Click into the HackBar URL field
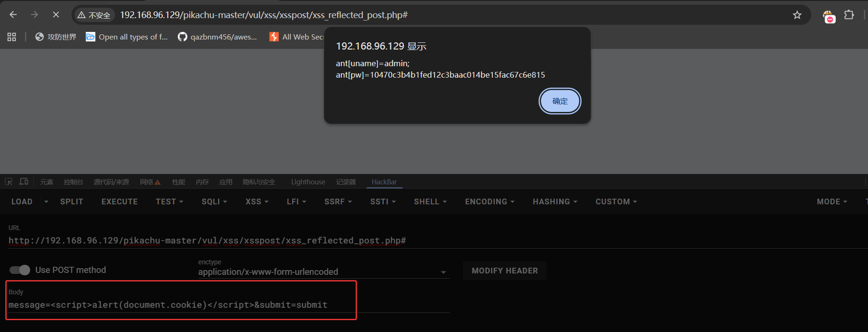Image resolution: width=868 pixels, height=332 pixels. [x=438, y=241]
